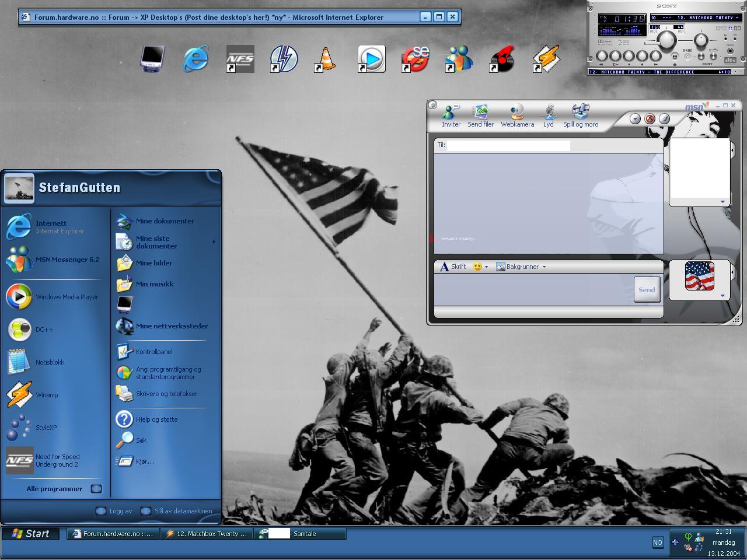The height and width of the screenshot is (560, 747).
Task: Click Slå av datamaskinen
Action: 177,511
